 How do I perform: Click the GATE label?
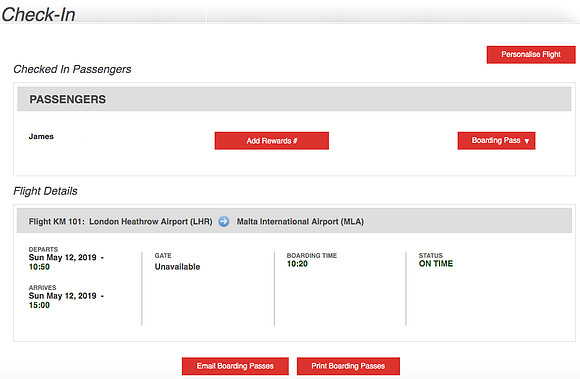coord(163,256)
